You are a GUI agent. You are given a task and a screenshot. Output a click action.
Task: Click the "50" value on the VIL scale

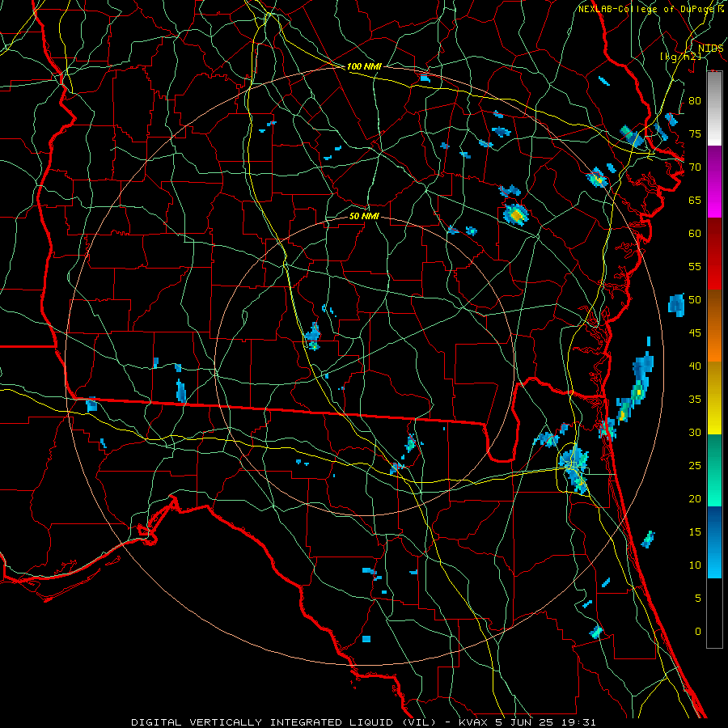(x=695, y=299)
